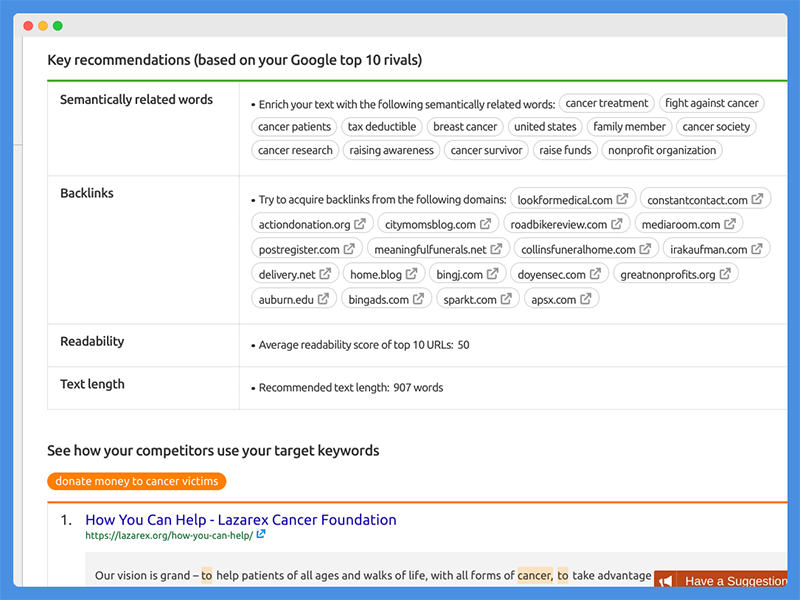Open external link icon for collinsfuneralhome.com
Image resolution: width=800 pixels, height=600 pixels.
click(645, 249)
